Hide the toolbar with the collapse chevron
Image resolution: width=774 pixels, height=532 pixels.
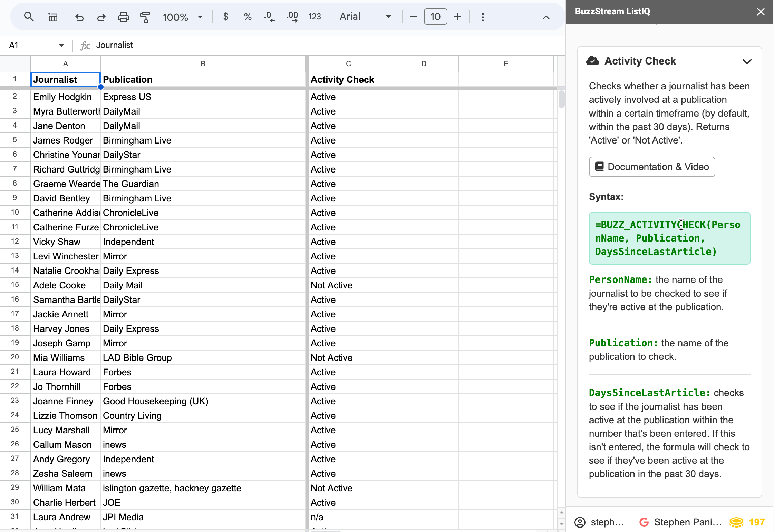(546, 17)
